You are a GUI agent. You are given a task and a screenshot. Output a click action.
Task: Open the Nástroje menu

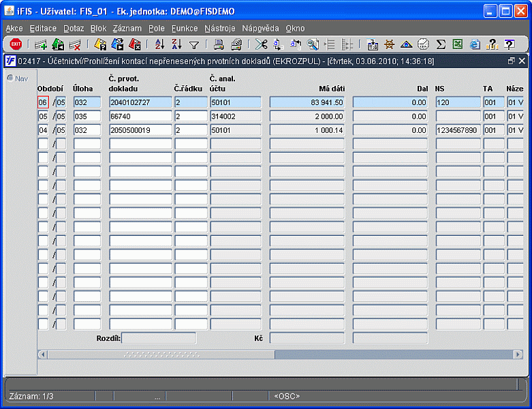pos(219,29)
